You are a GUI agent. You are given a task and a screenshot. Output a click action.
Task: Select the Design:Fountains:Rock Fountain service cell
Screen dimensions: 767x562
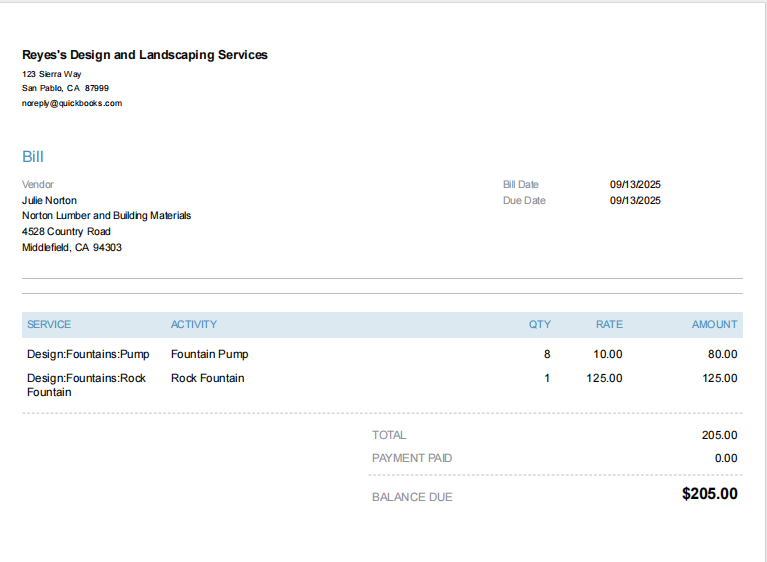[x=86, y=385]
